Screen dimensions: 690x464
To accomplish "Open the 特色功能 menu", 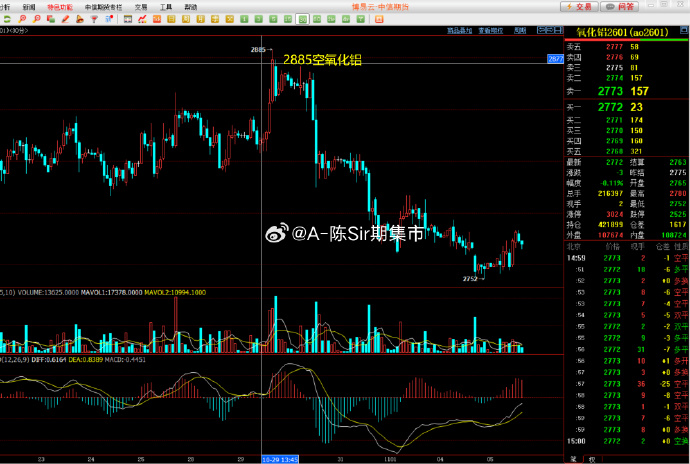I will (61, 6).
